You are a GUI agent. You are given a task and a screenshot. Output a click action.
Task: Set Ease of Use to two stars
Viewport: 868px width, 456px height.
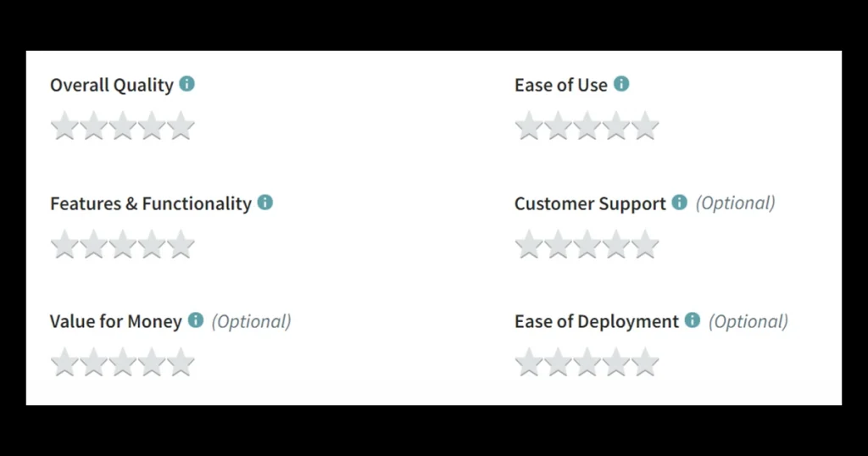[x=558, y=125]
